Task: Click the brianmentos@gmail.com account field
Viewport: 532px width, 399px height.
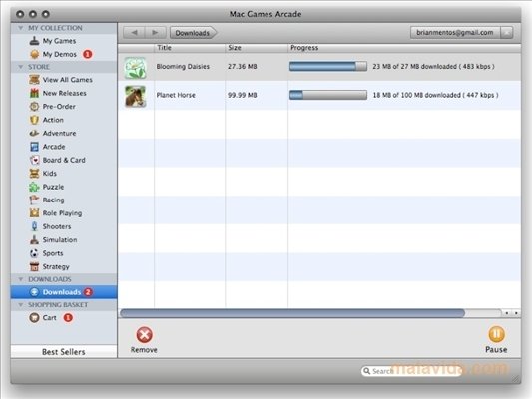Action: pyautogui.click(x=455, y=33)
